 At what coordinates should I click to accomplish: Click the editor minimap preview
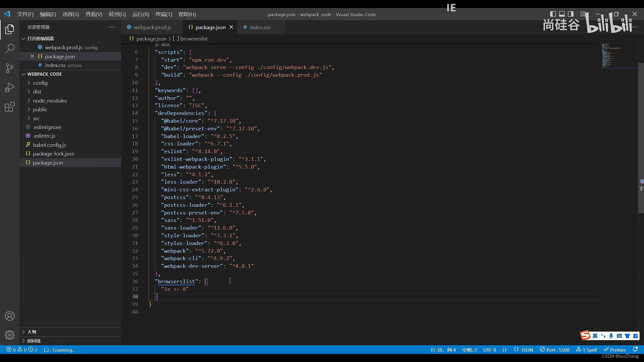pyautogui.click(x=619, y=56)
